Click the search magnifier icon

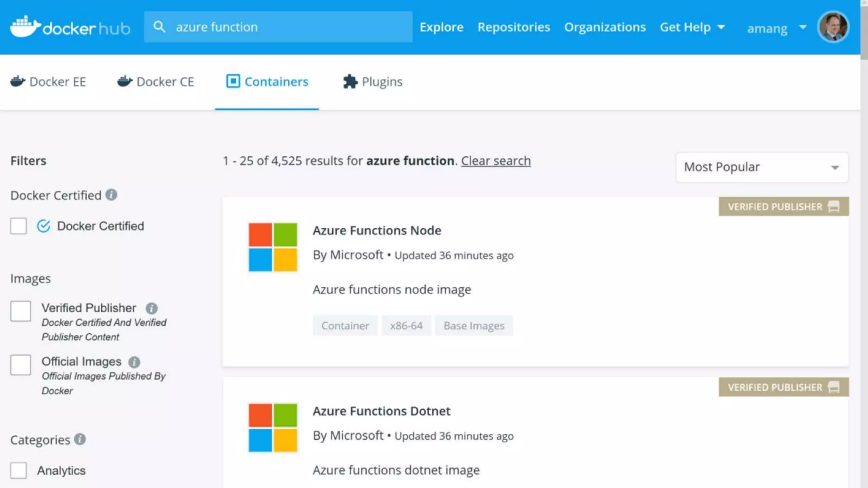pyautogui.click(x=159, y=27)
